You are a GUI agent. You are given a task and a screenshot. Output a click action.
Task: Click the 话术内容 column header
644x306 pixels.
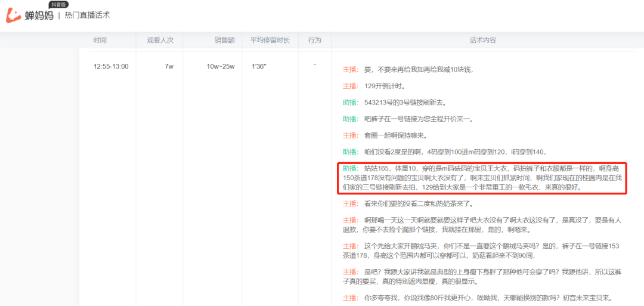[x=482, y=41]
